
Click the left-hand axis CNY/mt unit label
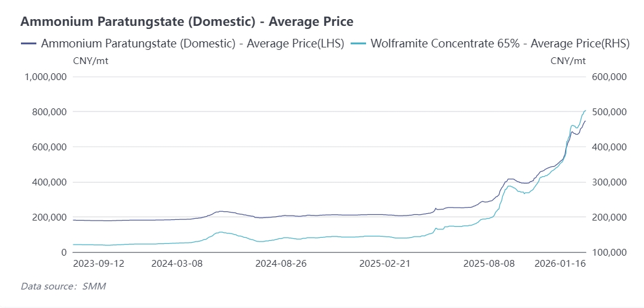[x=91, y=60]
